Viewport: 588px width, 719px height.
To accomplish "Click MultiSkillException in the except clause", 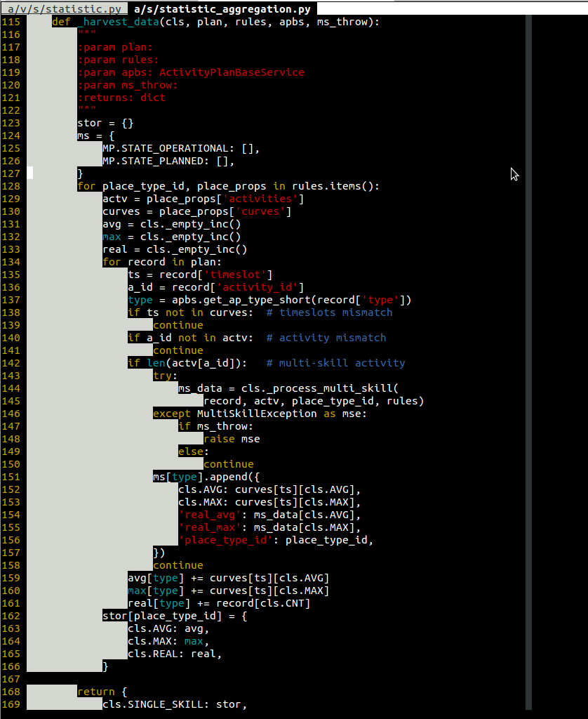I will [257, 414].
